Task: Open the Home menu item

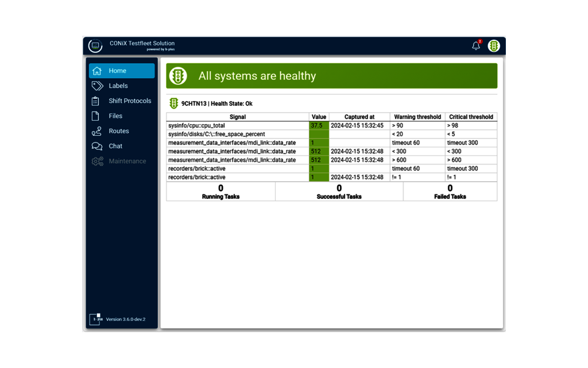Action: click(122, 71)
